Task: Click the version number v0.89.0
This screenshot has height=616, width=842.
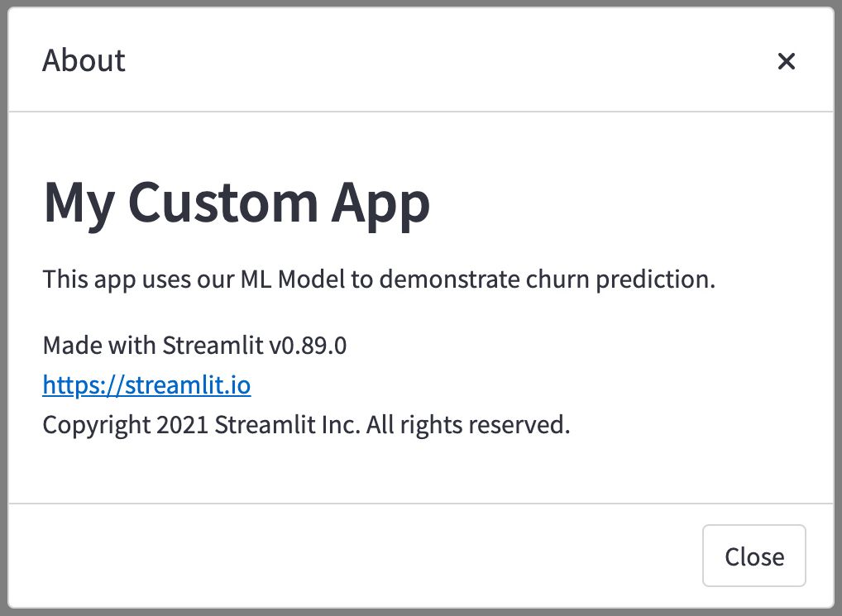Action: click(x=308, y=345)
